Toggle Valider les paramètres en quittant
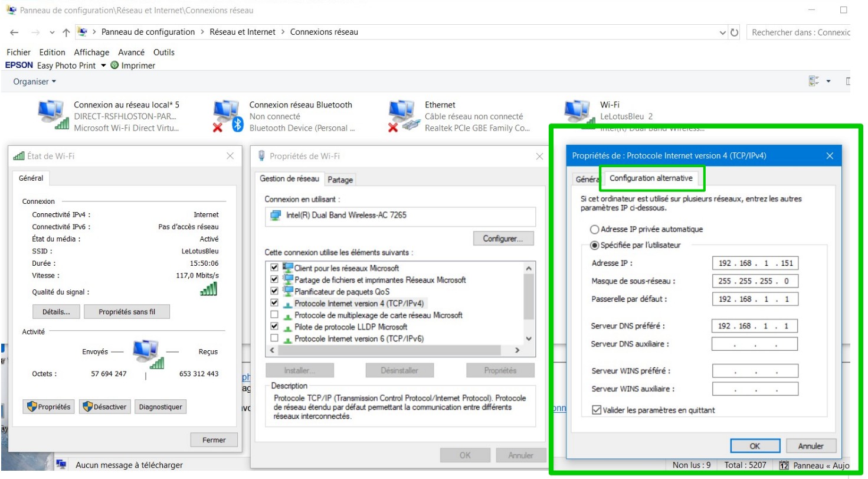 tap(597, 410)
